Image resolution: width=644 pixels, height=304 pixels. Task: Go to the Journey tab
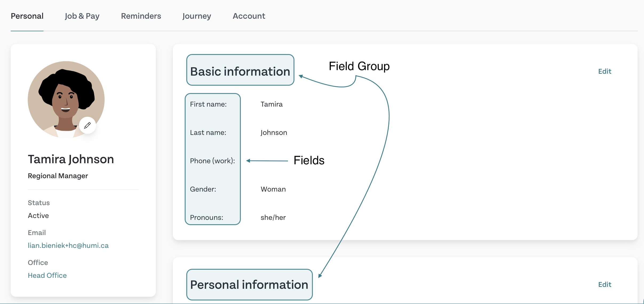click(197, 16)
